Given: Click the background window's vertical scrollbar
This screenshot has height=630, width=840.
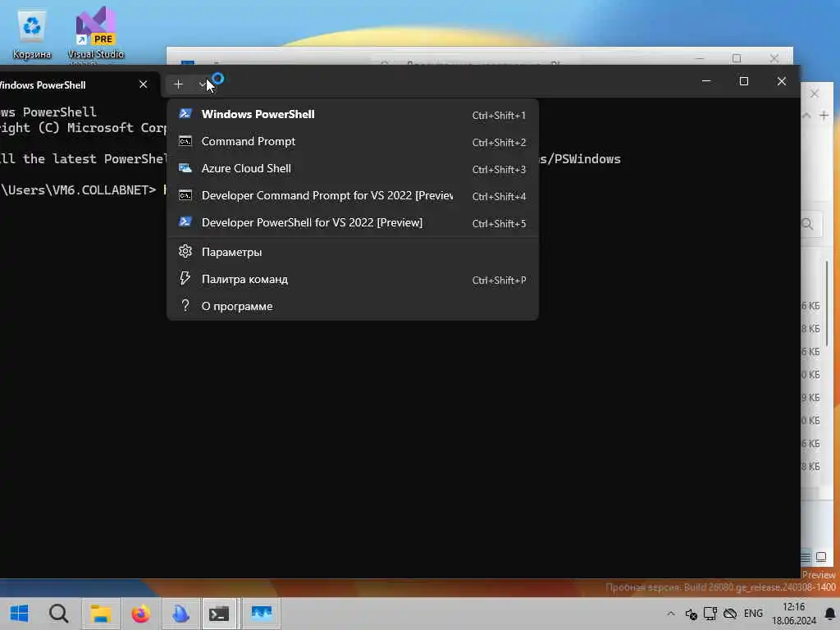Looking at the screenshot, I should pyautogui.click(x=828, y=303).
